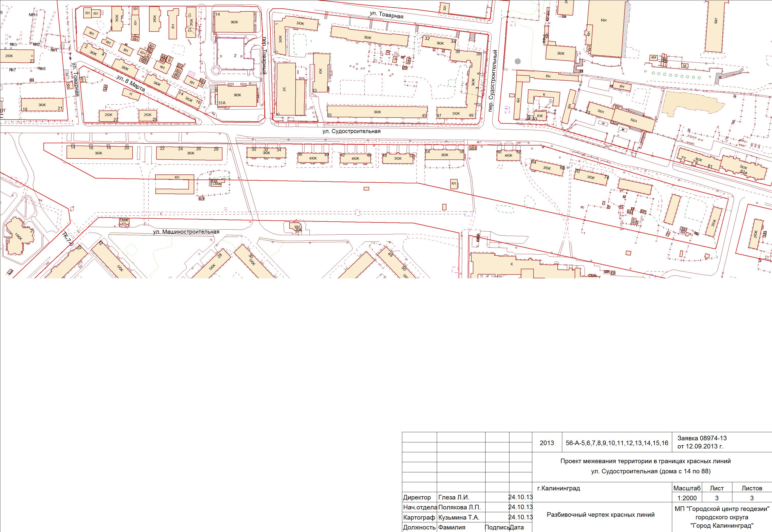
Task: Click the 'ТК-7-6' label on the map
Action: (x=68, y=239)
